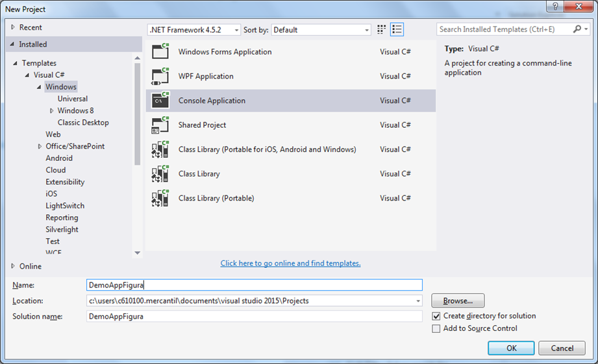The image size is (598, 364).
Task: Collapse the Templates tree node
Action: point(15,63)
